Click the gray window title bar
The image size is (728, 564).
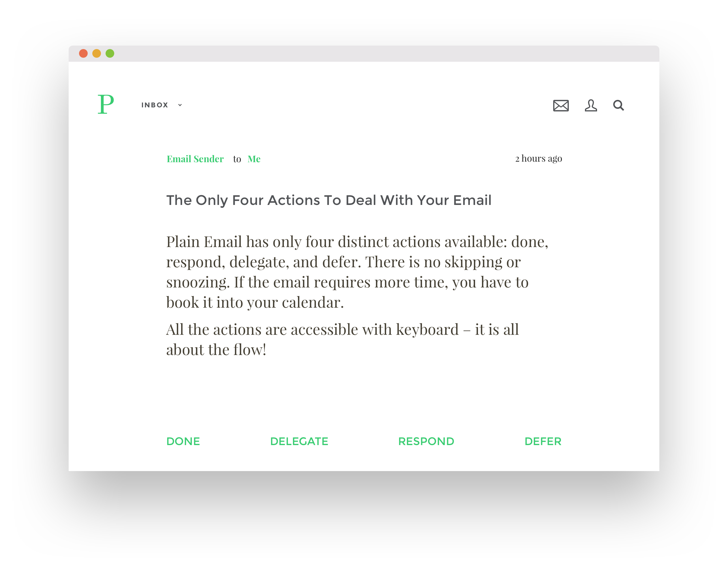point(367,53)
